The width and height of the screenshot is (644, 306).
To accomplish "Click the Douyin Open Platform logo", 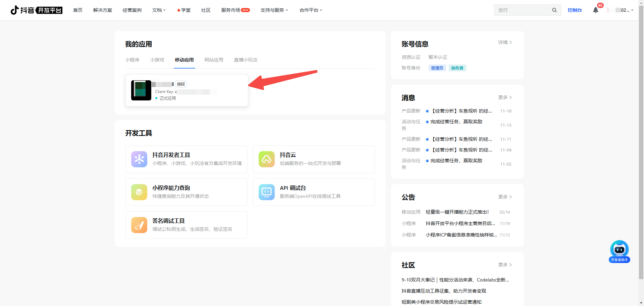I will 36,10.
